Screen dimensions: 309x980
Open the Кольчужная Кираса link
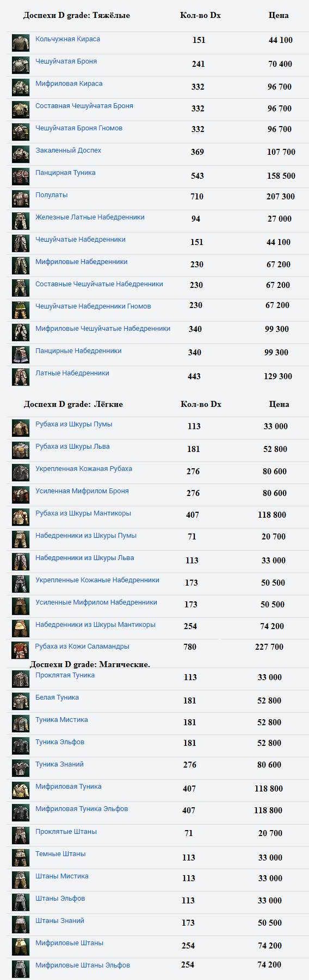coord(67,39)
